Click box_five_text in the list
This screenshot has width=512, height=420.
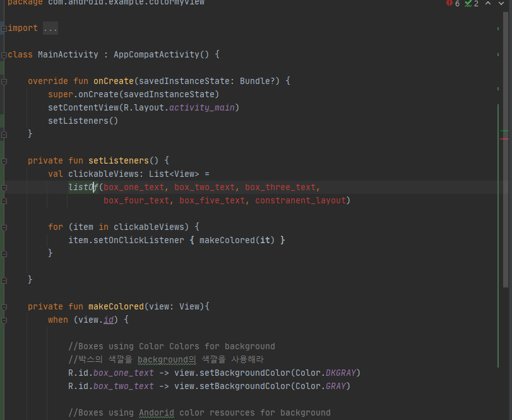point(212,200)
